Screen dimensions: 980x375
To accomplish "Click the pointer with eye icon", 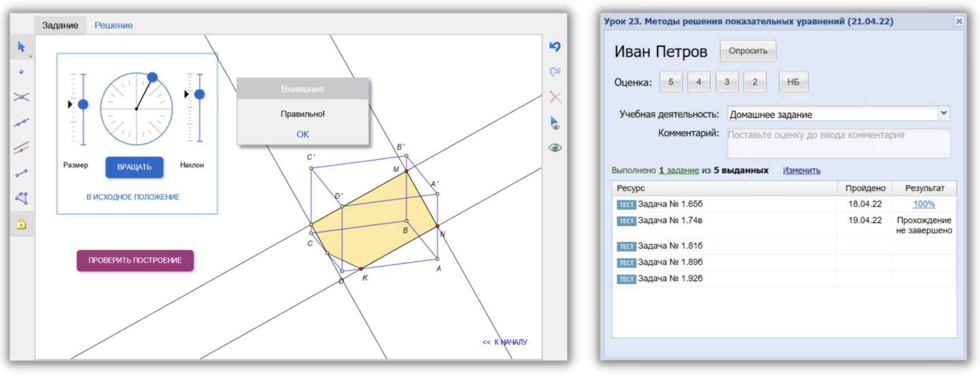I will [x=555, y=123].
